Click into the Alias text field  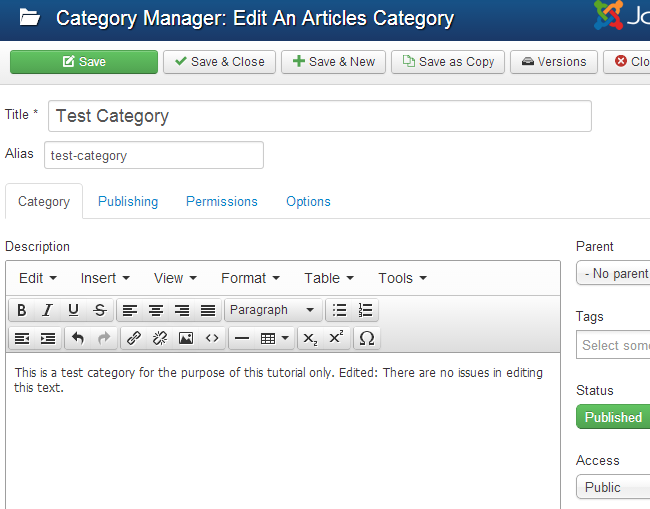(x=154, y=155)
